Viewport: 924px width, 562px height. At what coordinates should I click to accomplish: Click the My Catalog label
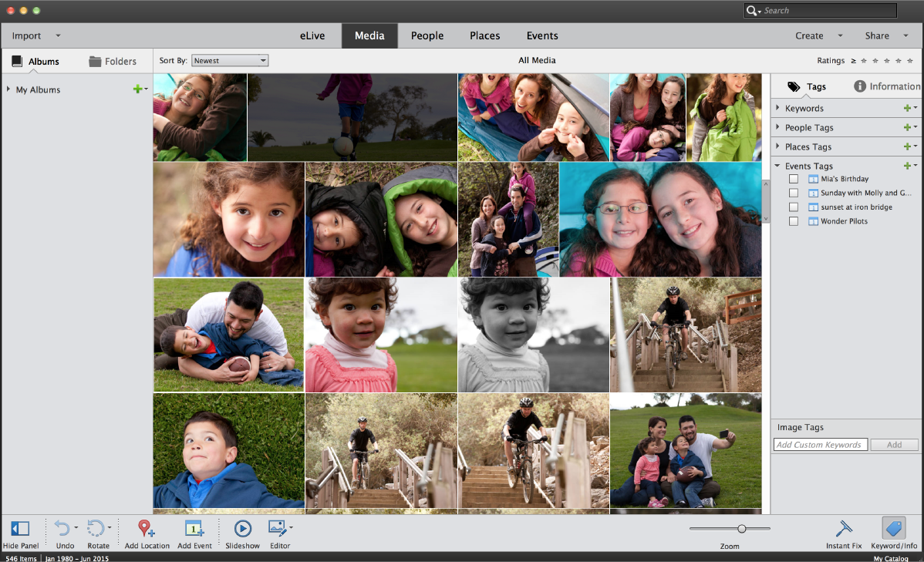click(x=890, y=558)
